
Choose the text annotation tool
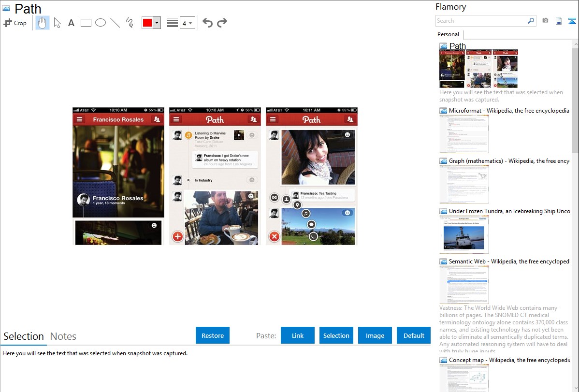[71, 23]
